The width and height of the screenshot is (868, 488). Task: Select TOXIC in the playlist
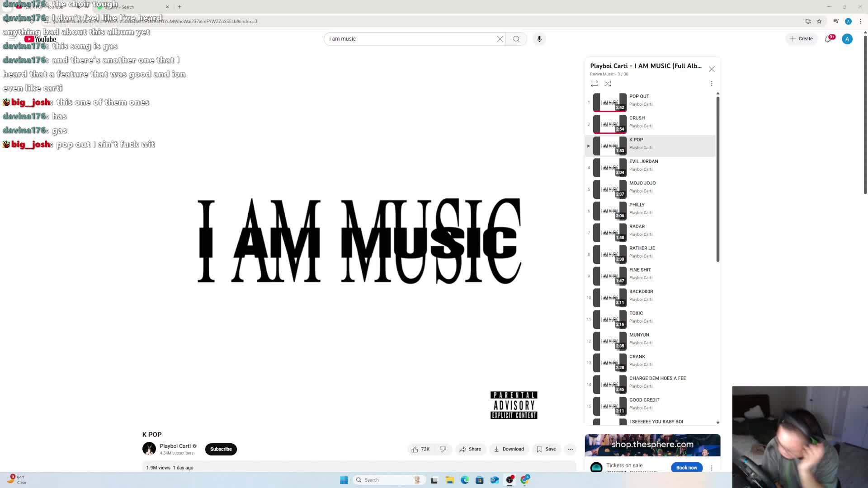coord(651,319)
